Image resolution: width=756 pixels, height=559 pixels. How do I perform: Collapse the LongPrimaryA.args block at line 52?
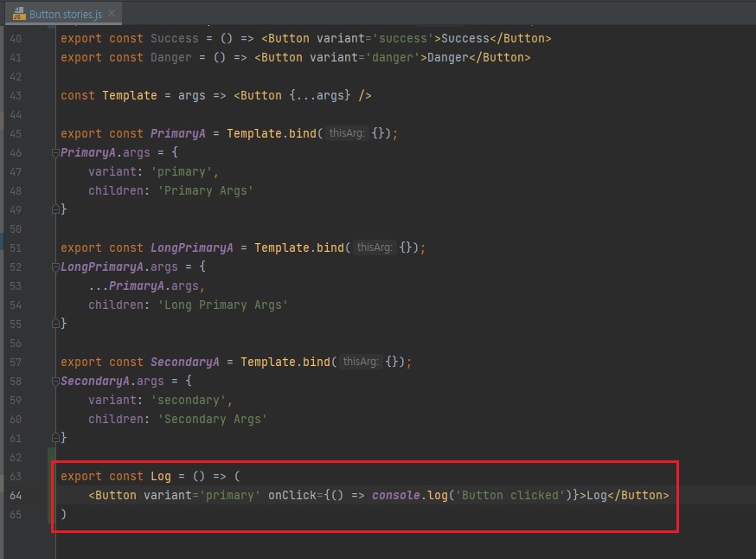click(55, 267)
